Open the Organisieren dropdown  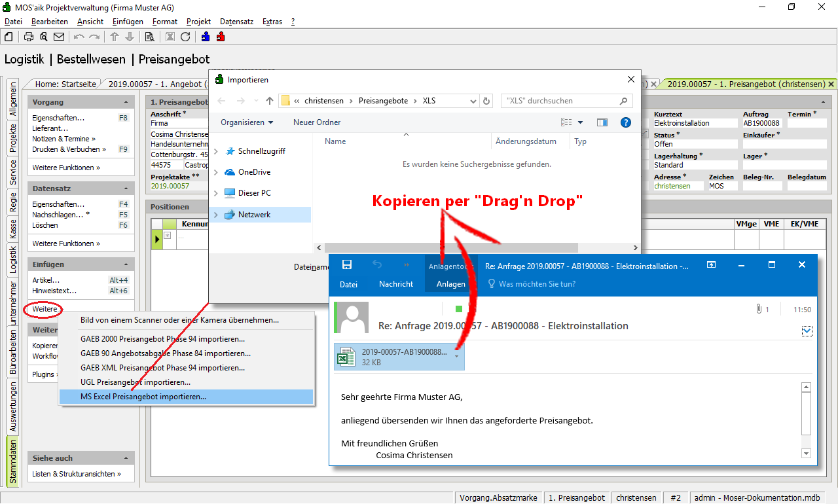tap(247, 122)
